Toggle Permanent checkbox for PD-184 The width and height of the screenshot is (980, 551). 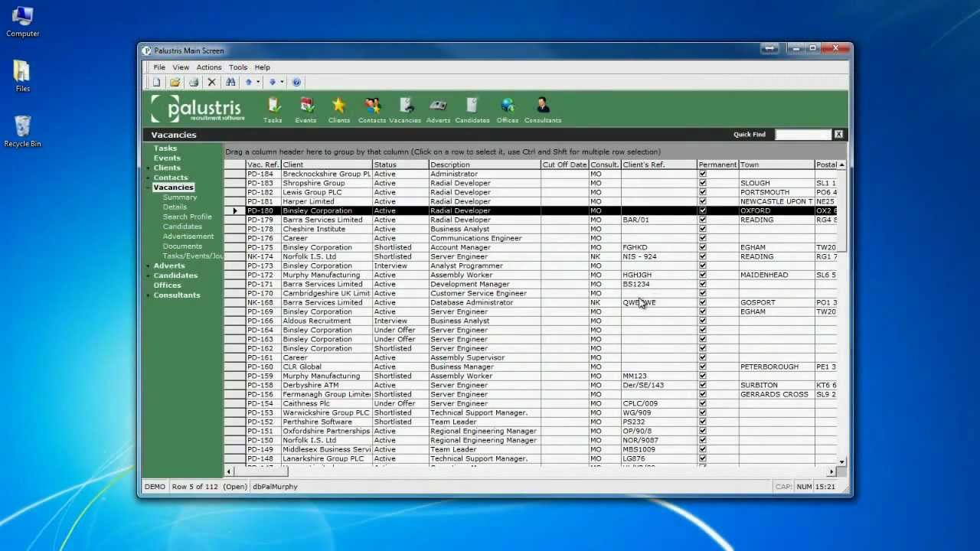coord(703,174)
